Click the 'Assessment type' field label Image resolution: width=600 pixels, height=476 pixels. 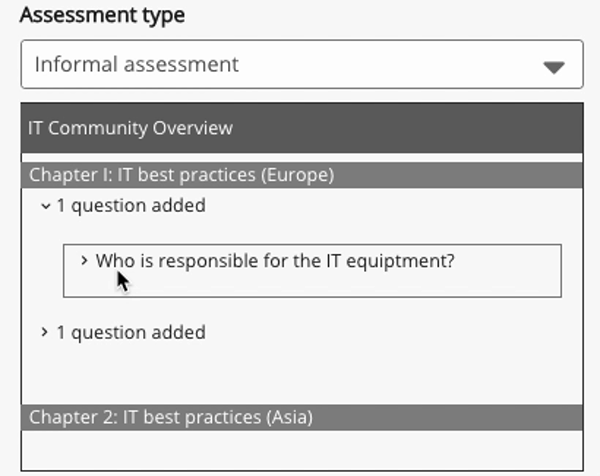pyautogui.click(x=102, y=16)
